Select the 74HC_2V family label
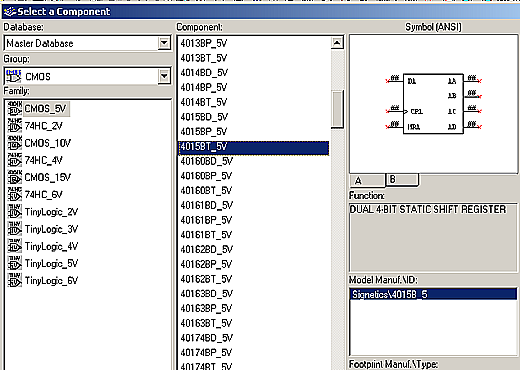This screenshot has width=520, height=370. coord(44,126)
